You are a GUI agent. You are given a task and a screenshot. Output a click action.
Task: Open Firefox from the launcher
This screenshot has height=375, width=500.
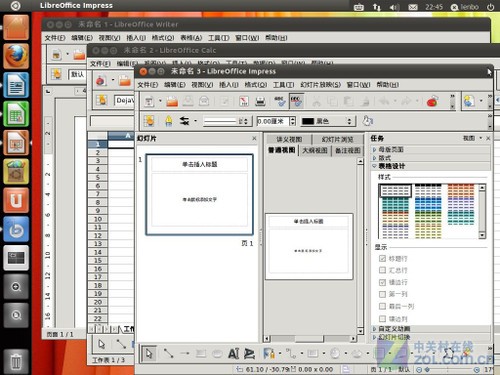(16, 56)
